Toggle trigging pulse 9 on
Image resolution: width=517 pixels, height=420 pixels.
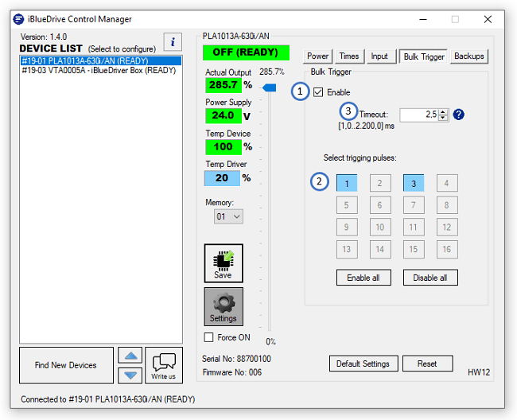pyautogui.click(x=347, y=227)
